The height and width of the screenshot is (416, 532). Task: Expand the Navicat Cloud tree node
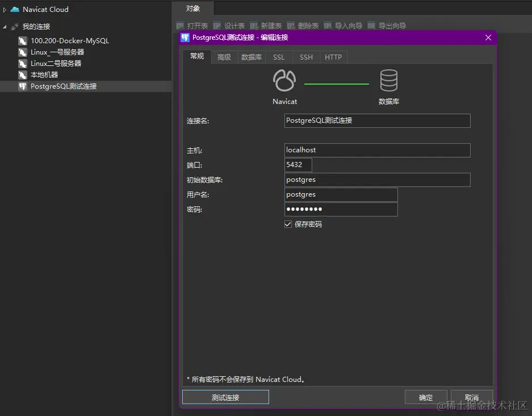[5, 10]
